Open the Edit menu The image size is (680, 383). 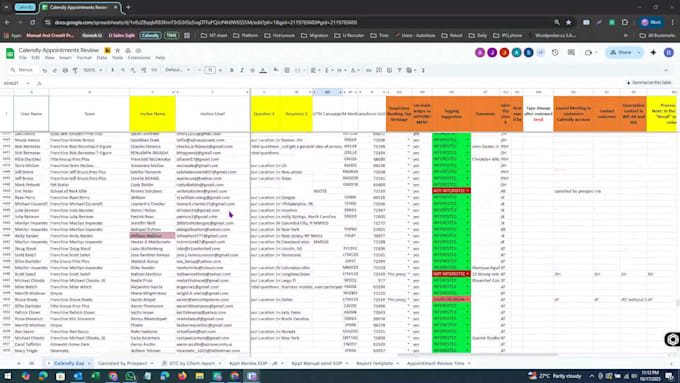[35, 58]
